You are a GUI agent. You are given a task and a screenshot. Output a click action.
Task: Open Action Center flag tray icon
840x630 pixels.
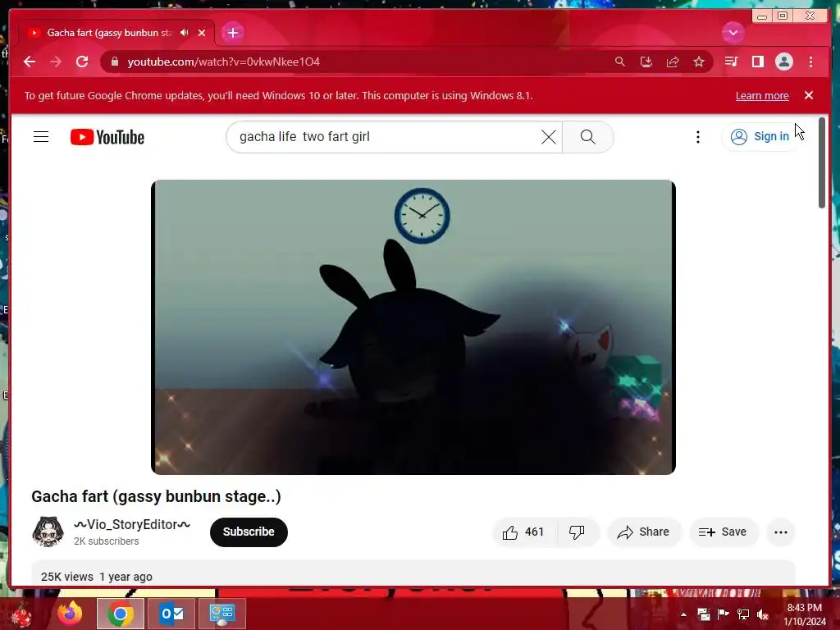(x=724, y=614)
